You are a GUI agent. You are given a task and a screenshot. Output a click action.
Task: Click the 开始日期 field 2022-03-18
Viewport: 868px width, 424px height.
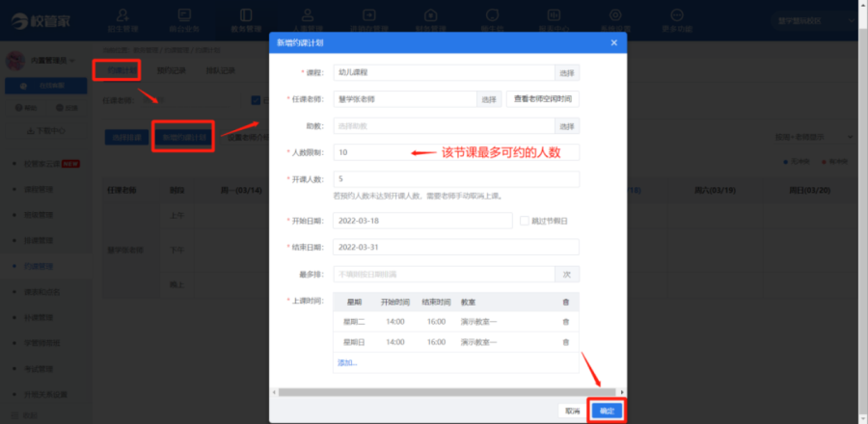[422, 221]
